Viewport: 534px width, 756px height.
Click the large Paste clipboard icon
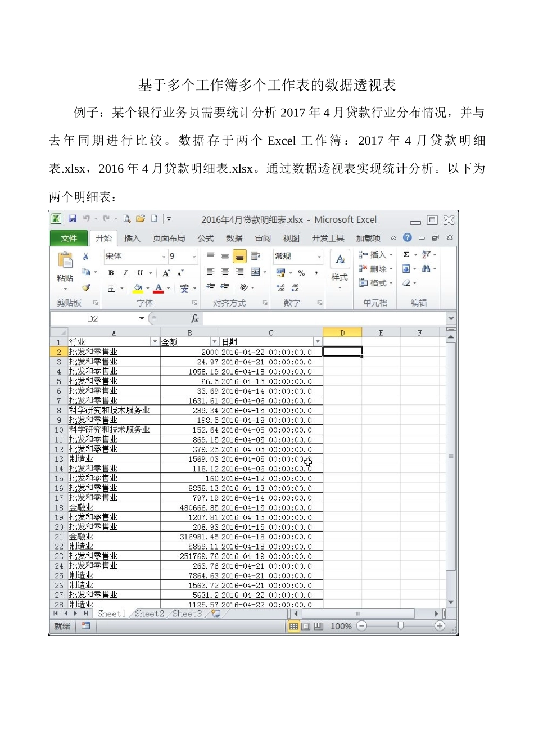[x=65, y=260]
